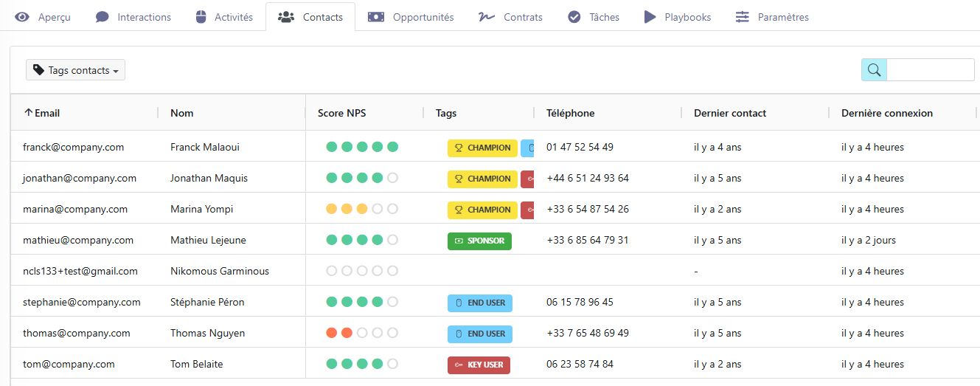The image size is (980, 386).
Task: Click the checkmark circle Tâches icon
Action: 574,17
